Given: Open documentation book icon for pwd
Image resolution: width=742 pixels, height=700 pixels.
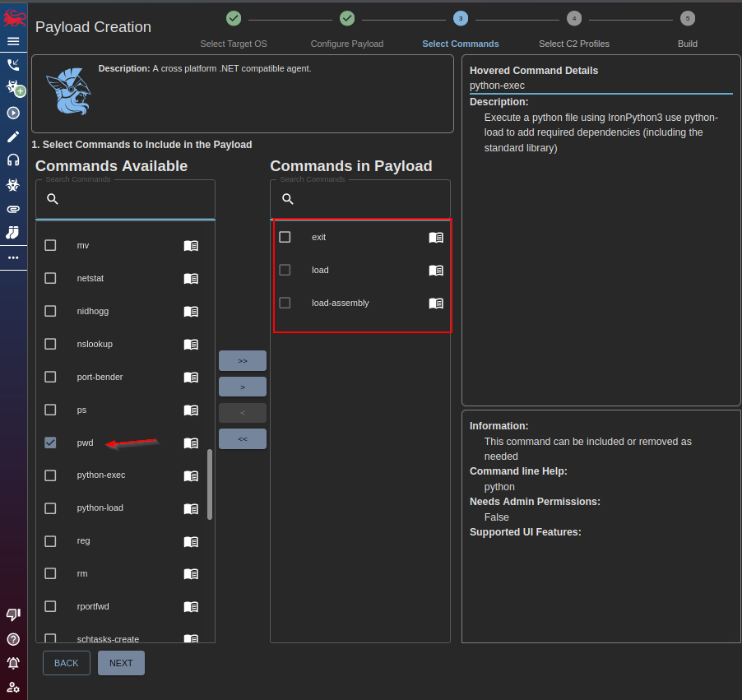Looking at the screenshot, I should click(191, 443).
